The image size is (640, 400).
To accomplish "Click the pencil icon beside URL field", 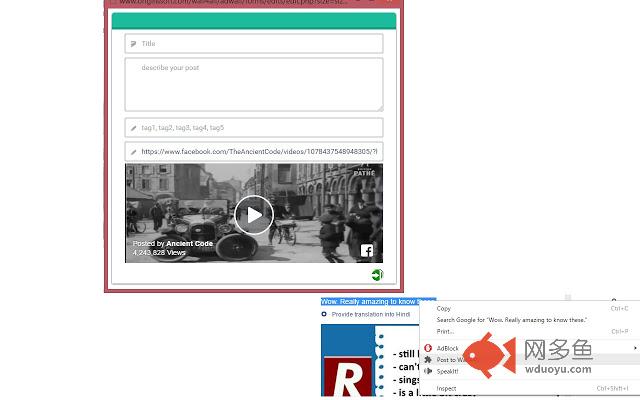I will click(133, 152).
